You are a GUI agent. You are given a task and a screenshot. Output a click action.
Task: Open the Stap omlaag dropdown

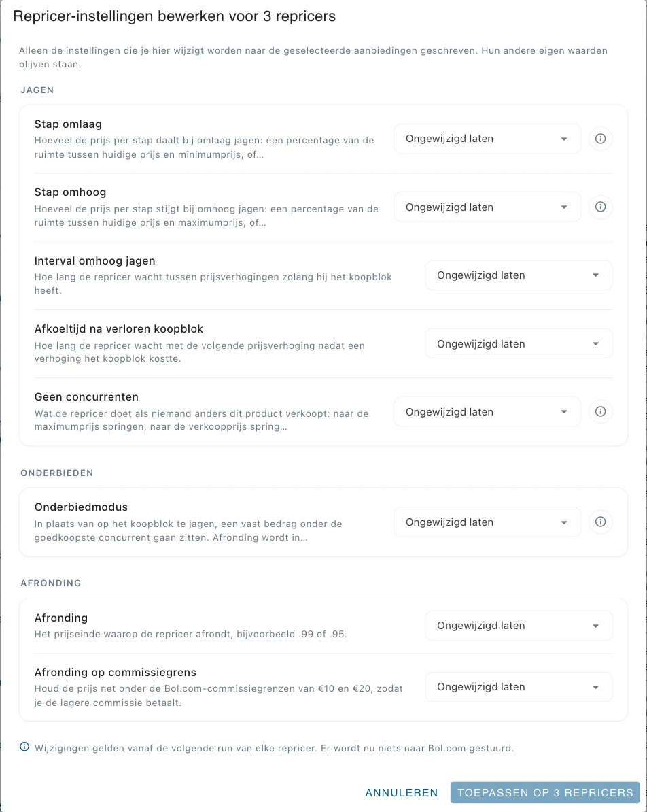click(x=487, y=139)
